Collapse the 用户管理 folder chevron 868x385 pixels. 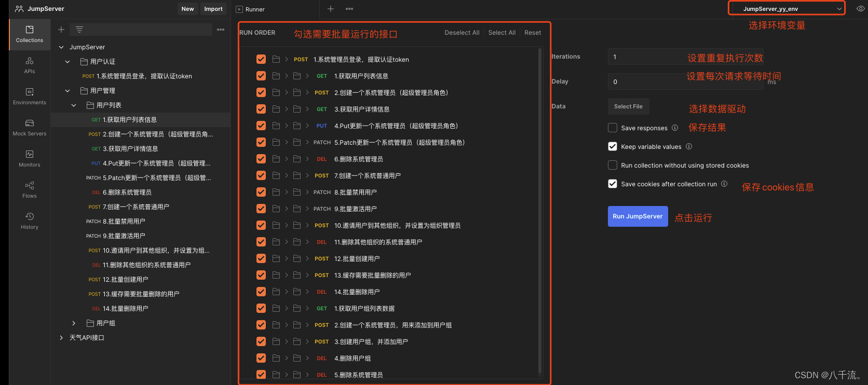pyautogui.click(x=67, y=90)
